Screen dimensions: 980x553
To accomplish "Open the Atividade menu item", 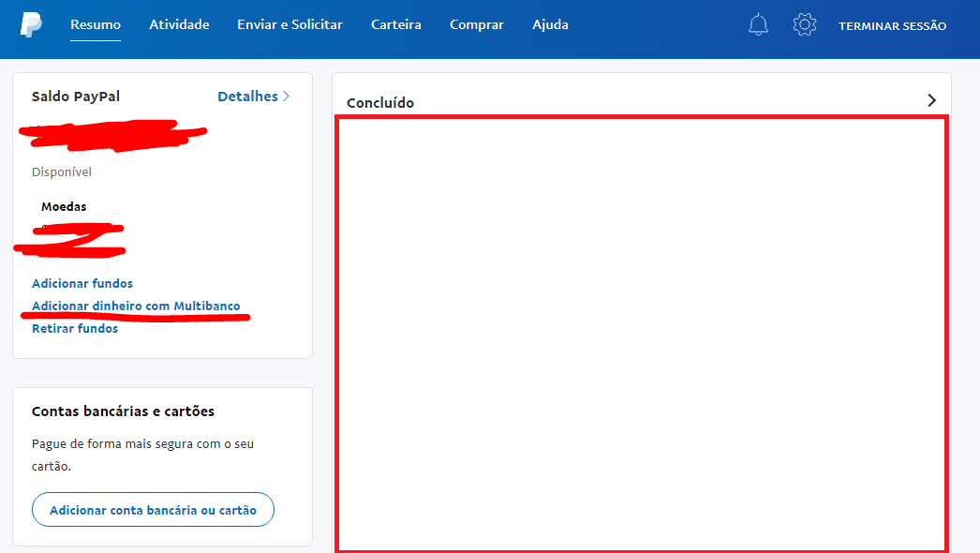I will coord(179,25).
